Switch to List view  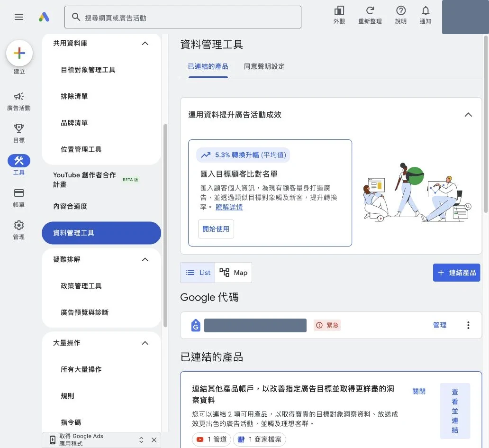coord(198,273)
